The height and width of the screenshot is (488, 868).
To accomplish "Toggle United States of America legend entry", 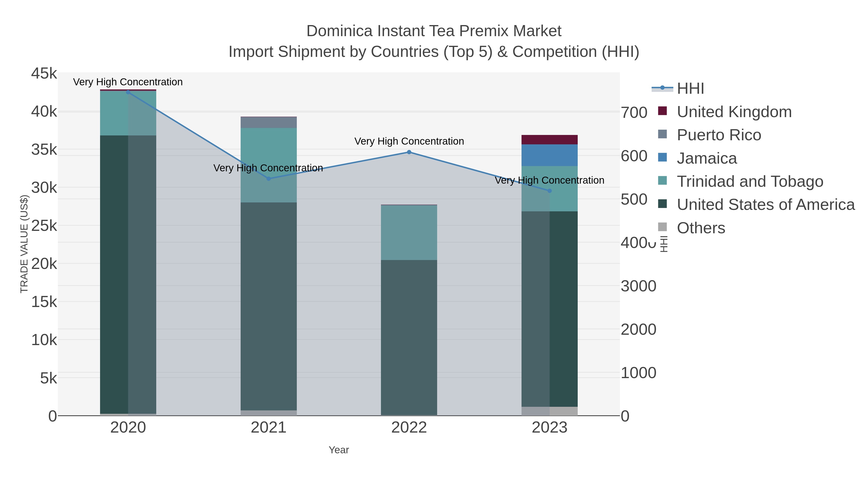I will (756, 204).
